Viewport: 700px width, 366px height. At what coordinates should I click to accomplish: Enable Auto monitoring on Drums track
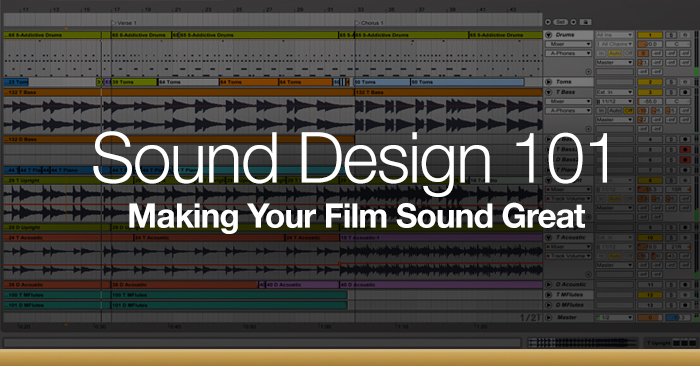(x=615, y=53)
